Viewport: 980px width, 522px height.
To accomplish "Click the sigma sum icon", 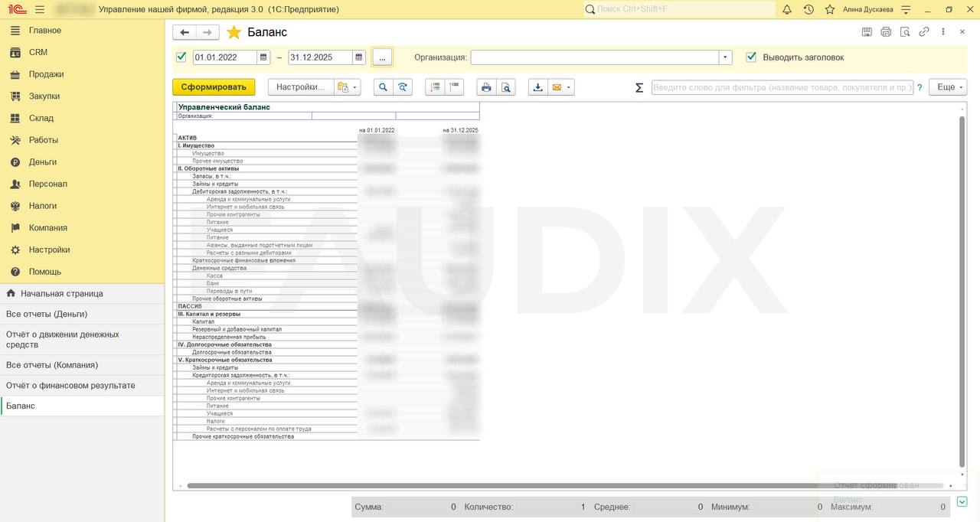I will pos(639,87).
